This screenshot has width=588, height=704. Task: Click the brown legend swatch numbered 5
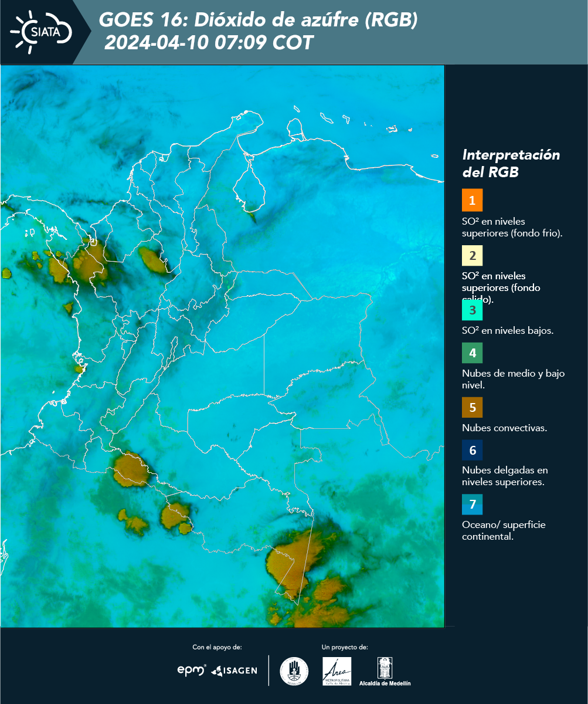tap(472, 407)
